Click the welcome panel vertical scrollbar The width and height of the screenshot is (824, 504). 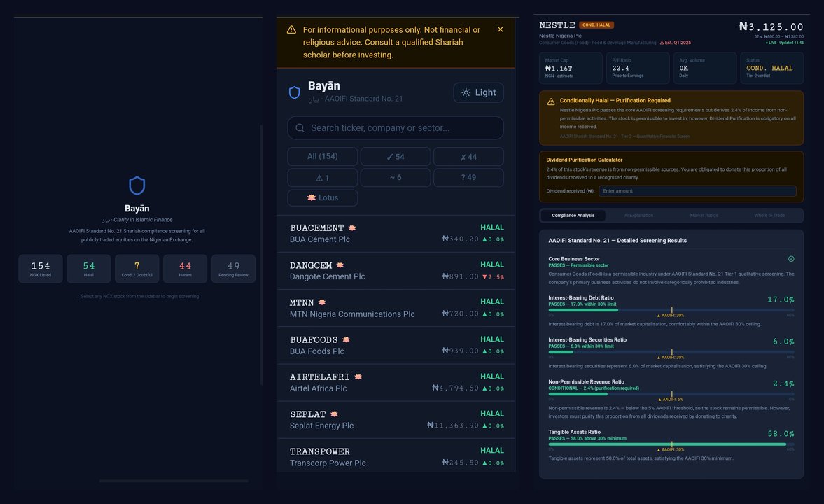pyautogui.click(x=261, y=255)
